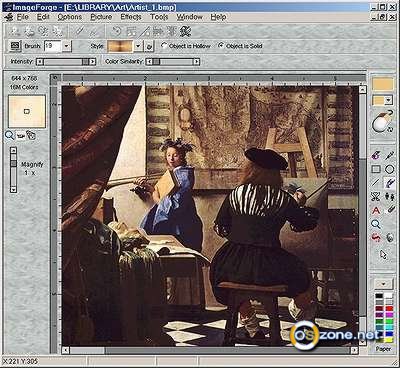Select the paperclip tool
Viewport: 400px width, 368px height.
point(390,210)
